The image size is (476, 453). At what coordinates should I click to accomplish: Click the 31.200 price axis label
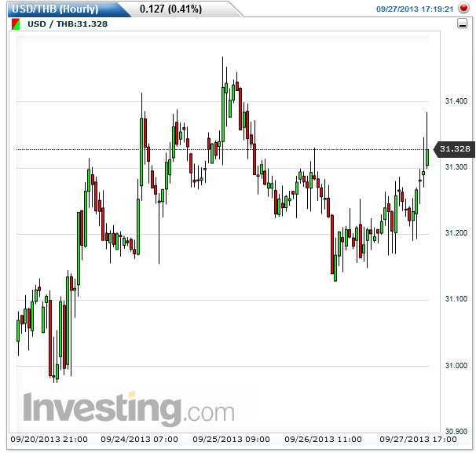pyautogui.click(x=456, y=233)
